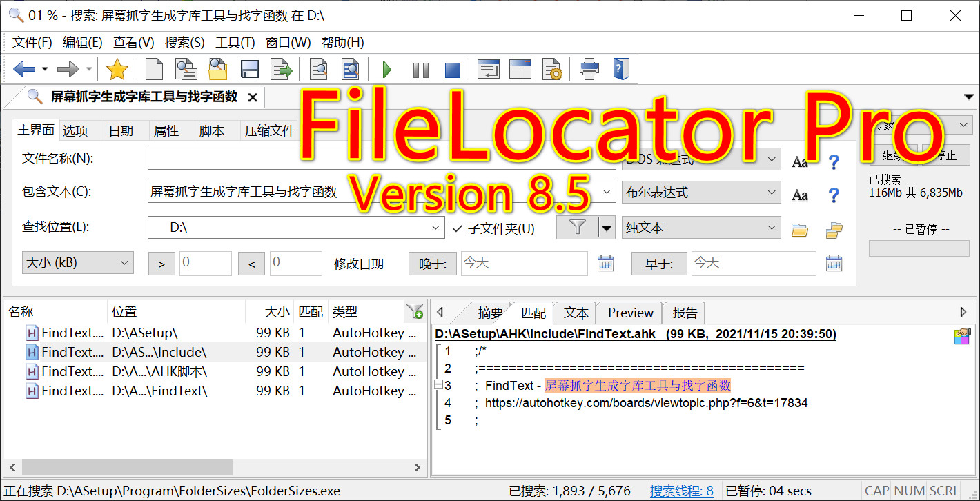The image size is (980, 501).
Task: Click the funnel filter icon beside 子文件夹
Action: [x=577, y=227]
